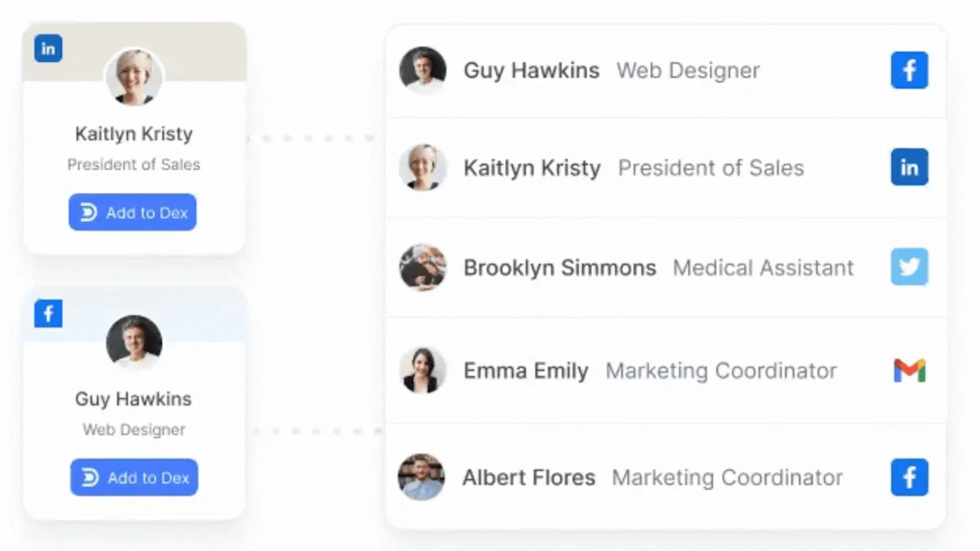Open Kaitlyn Kristy's avatar on the card

[x=134, y=78]
